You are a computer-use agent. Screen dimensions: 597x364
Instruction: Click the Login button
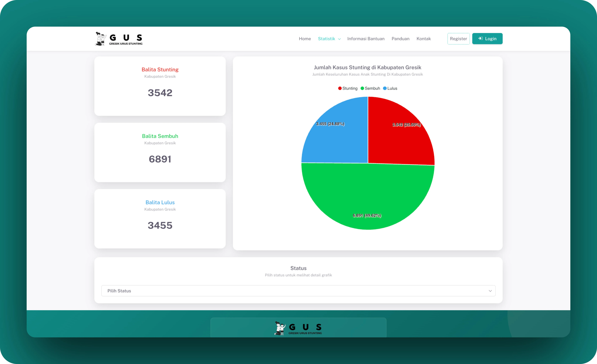pyautogui.click(x=487, y=39)
